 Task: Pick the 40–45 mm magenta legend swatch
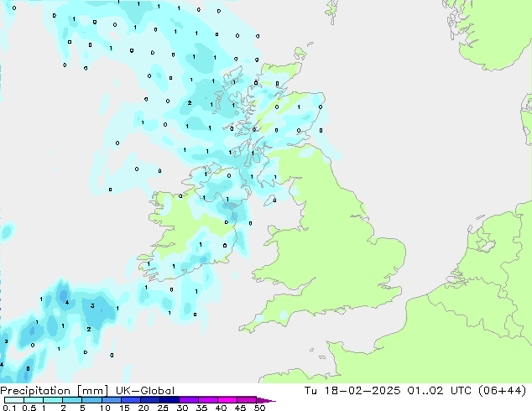click(227, 400)
